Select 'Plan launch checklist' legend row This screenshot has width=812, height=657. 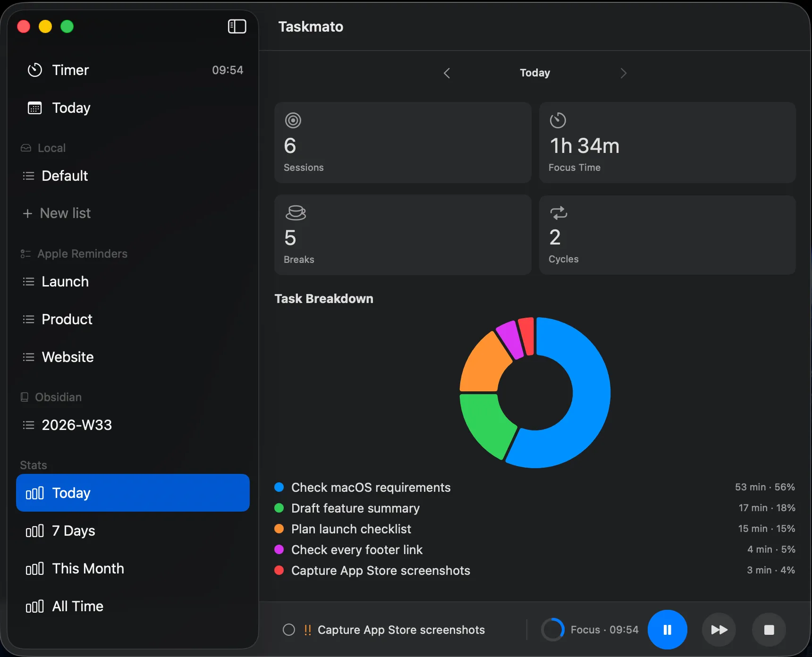pos(535,529)
